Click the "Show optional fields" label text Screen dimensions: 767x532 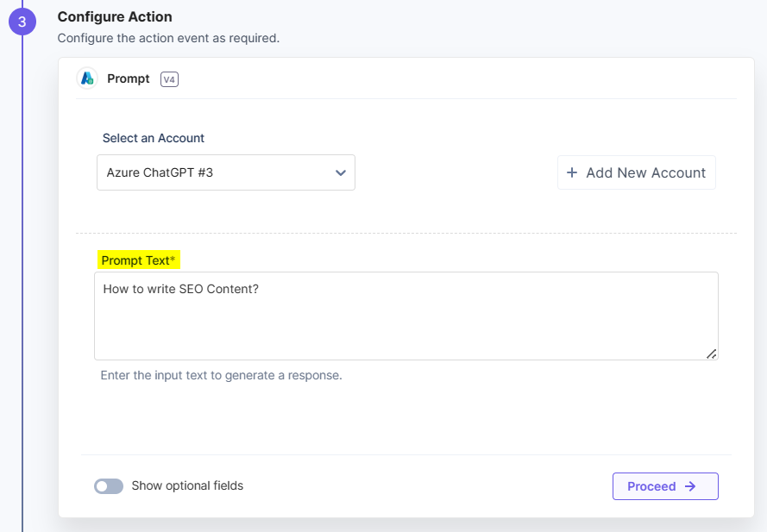(187, 486)
